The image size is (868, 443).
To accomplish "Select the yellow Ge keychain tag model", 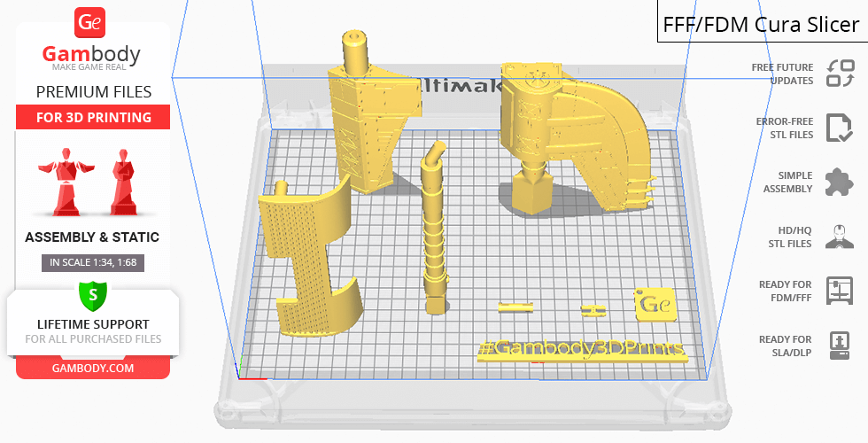I will [655, 304].
